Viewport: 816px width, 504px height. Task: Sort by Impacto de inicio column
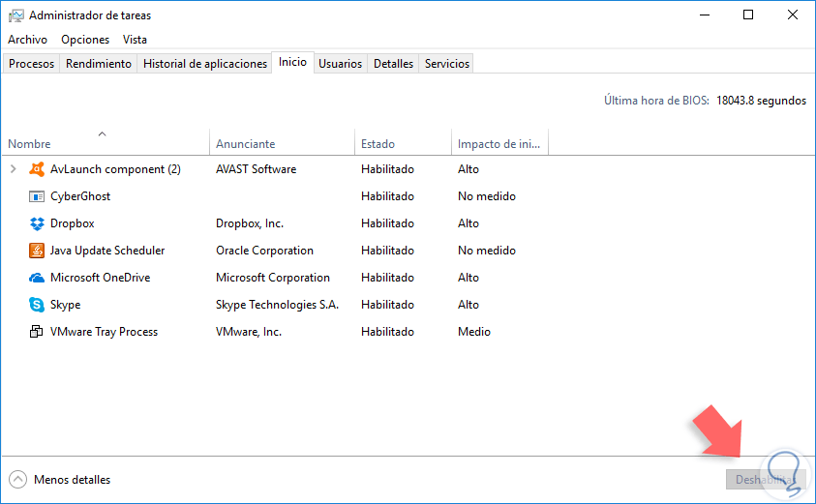point(499,144)
